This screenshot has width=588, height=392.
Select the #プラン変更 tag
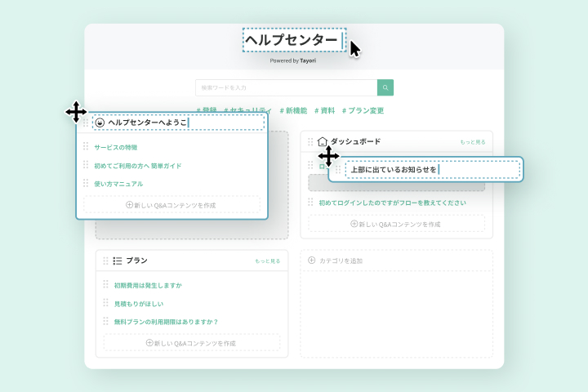(x=363, y=110)
